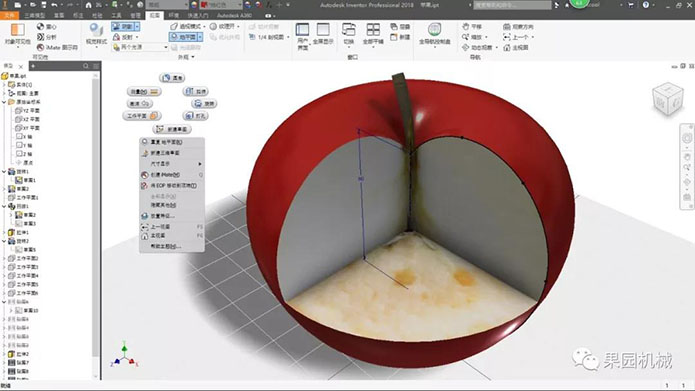Select the Center of Gravity tool
The width and height of the screenshot is (695, 391).
click(47, 27)
